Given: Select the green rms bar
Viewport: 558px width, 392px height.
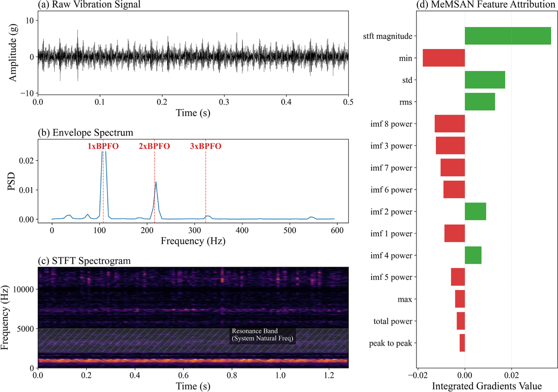Looking at the screenshot, I should point(480,102).
